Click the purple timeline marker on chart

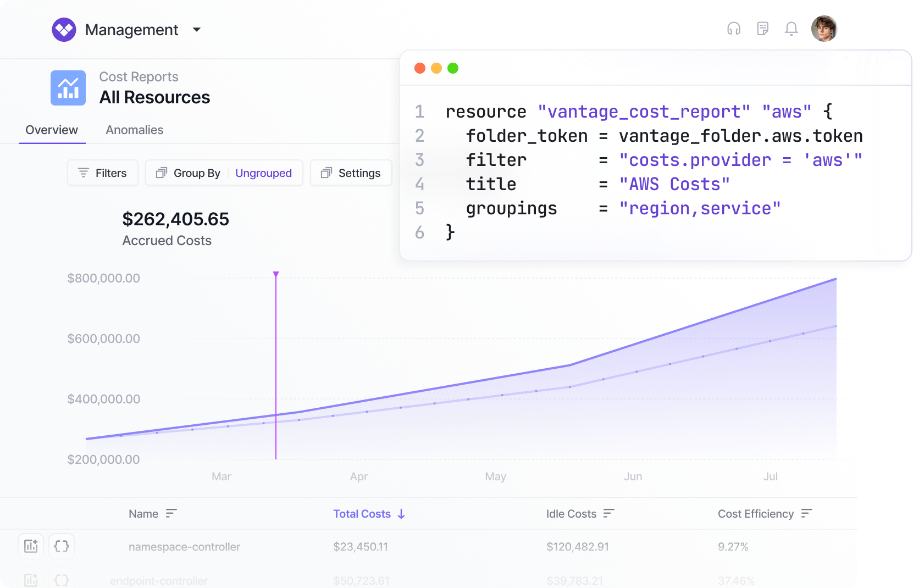pos(276,275)
